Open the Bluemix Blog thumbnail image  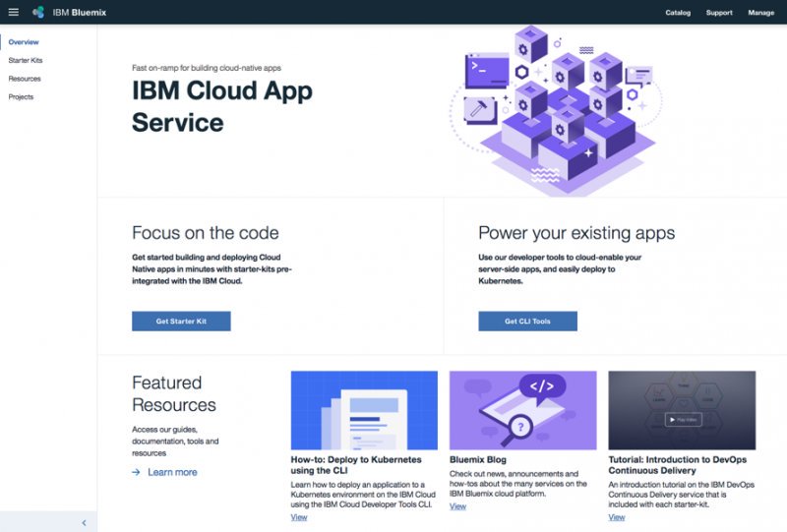coord(523,410)
